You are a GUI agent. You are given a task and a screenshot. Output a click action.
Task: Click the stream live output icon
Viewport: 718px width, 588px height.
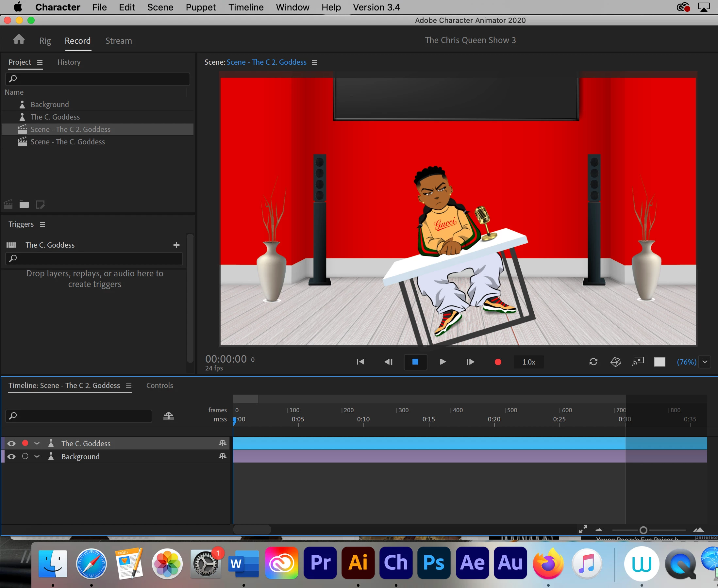[x=638, y=362]
